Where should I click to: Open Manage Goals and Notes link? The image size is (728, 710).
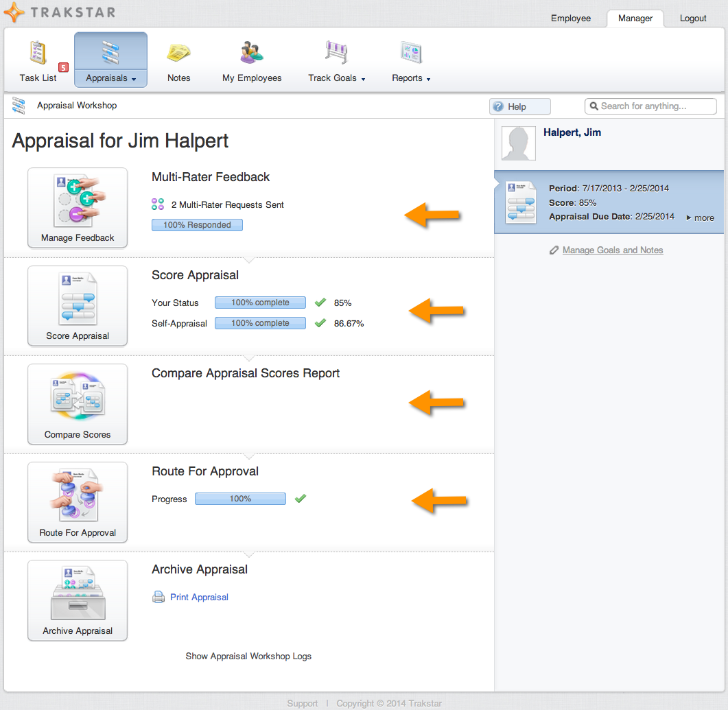612,250
